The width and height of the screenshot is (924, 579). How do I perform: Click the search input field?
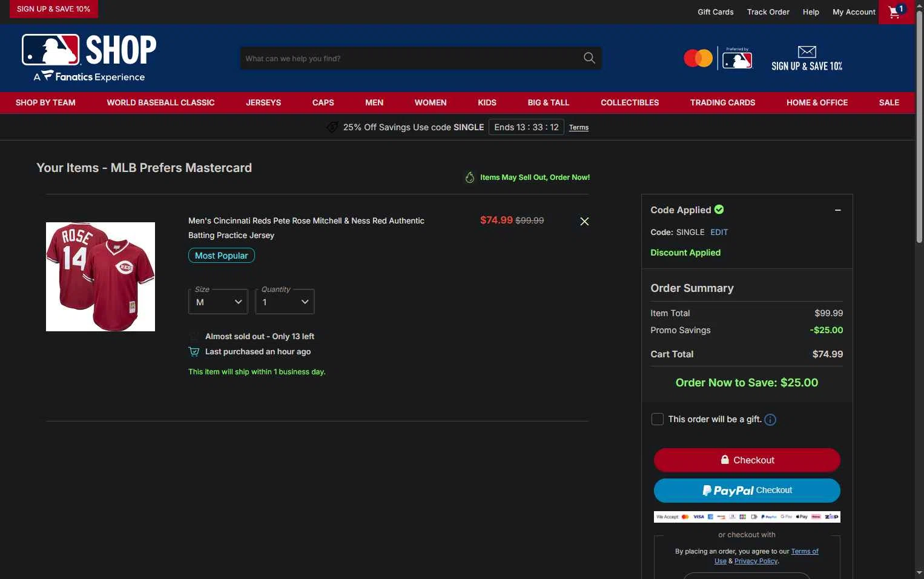pos(410,58)
